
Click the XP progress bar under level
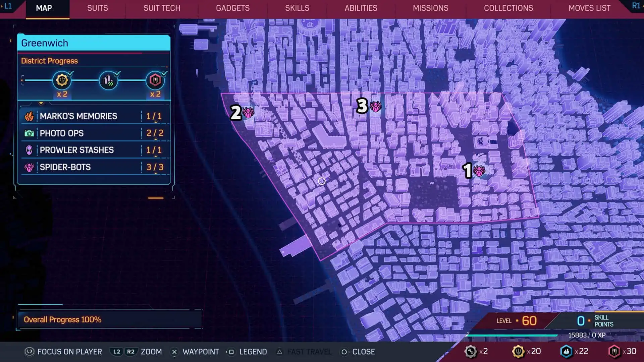(512, 335)
